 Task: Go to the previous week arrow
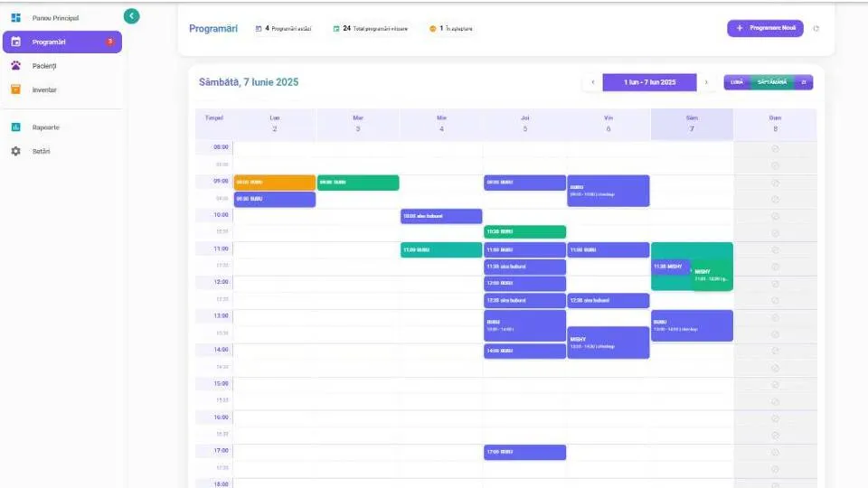pos(593,82)
